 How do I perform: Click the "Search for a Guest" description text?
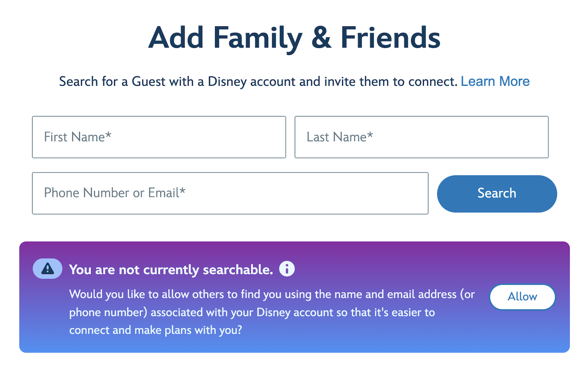point(258,82)
